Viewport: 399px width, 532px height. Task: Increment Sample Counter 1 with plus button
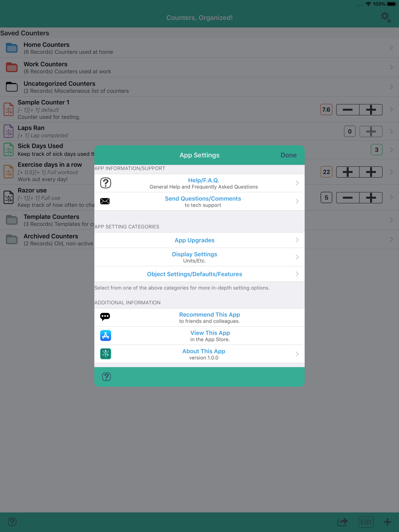tap(371, 110)
